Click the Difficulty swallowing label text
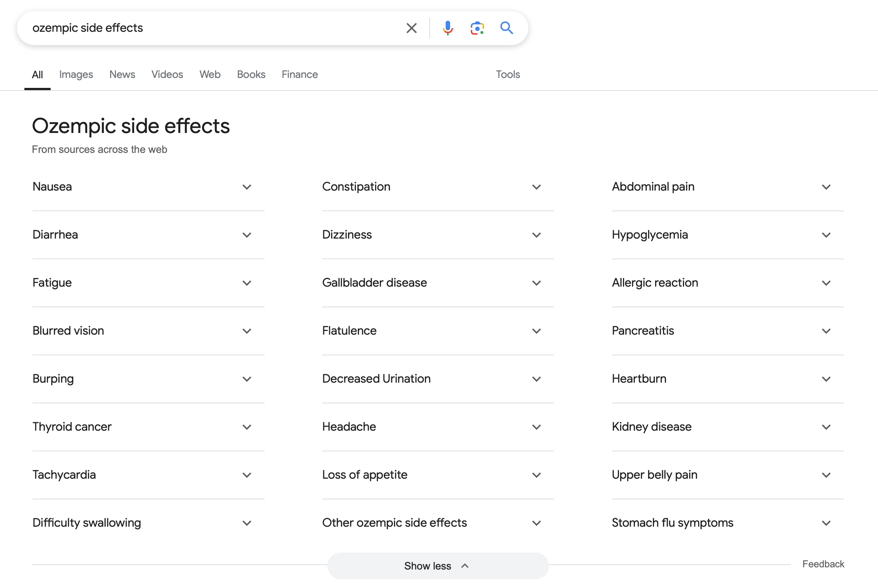This screenshot has width=878, height=588. click(87, 523)
